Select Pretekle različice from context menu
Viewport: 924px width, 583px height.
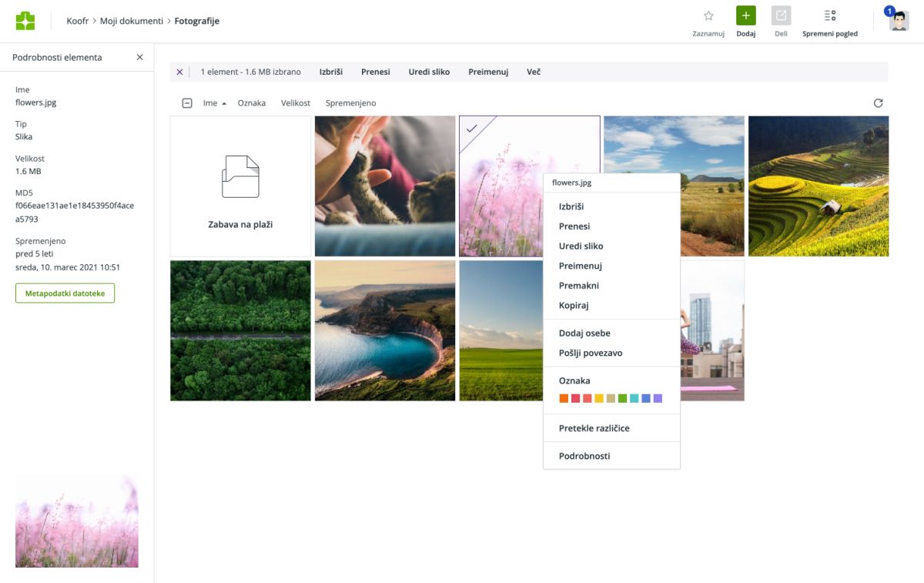[x=594, y=428]
